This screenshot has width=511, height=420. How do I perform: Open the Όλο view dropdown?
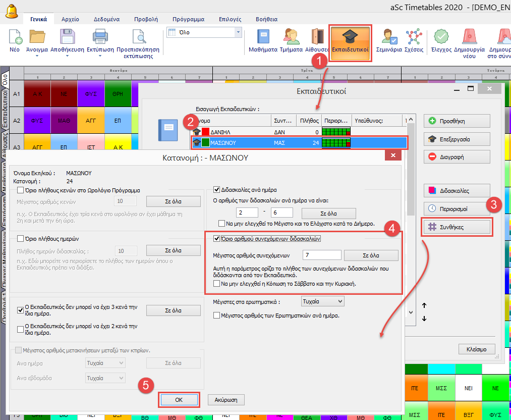238,32
